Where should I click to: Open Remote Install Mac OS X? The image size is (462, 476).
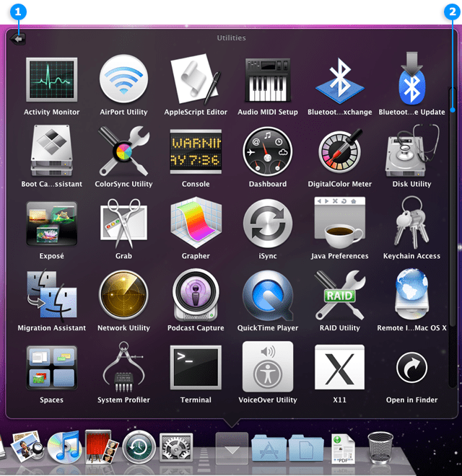412,294
